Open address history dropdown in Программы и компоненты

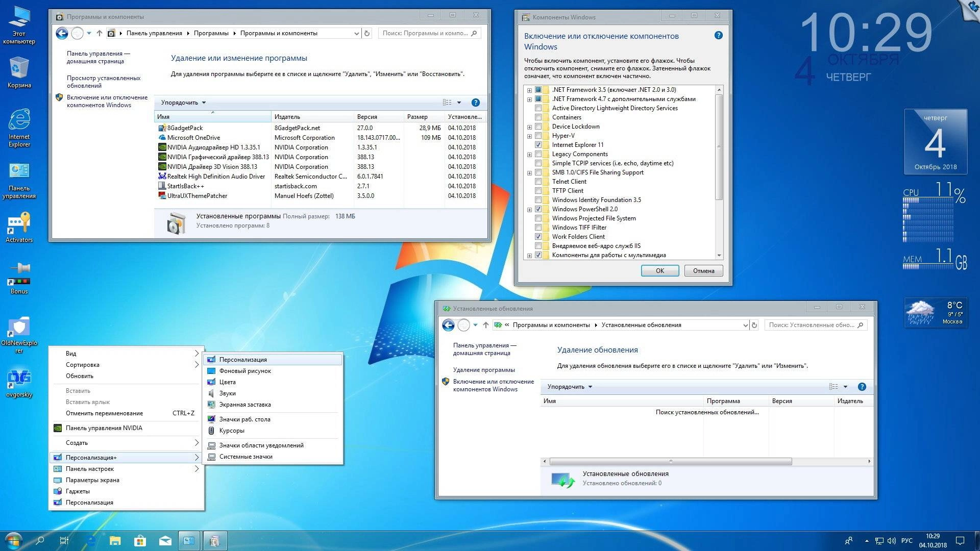(356, 33)
